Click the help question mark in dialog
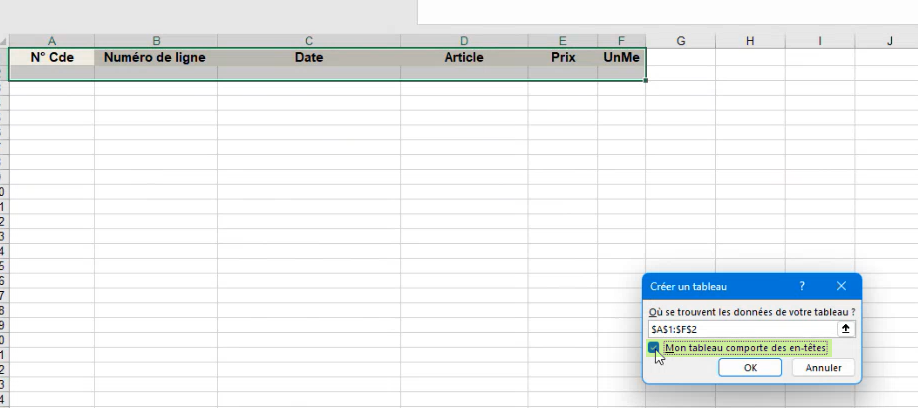Screen dimensions: 918x408 click(x=802, y=286)
